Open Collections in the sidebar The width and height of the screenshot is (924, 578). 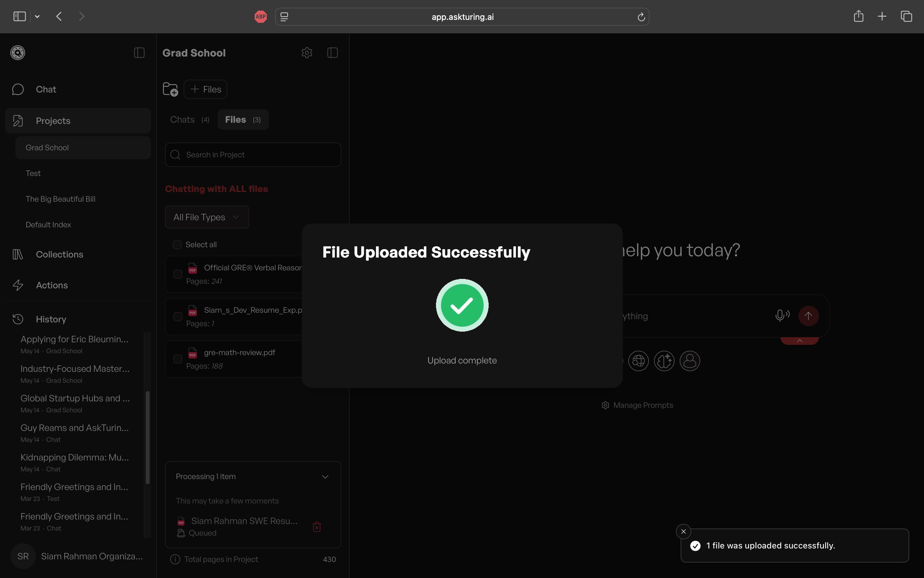(59, 255)
